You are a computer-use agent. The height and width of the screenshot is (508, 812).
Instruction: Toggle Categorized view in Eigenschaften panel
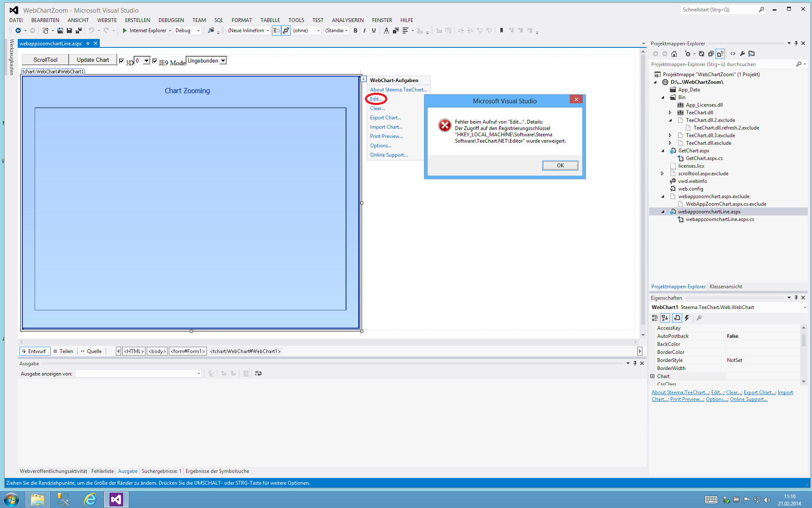(x=655, y=318)
